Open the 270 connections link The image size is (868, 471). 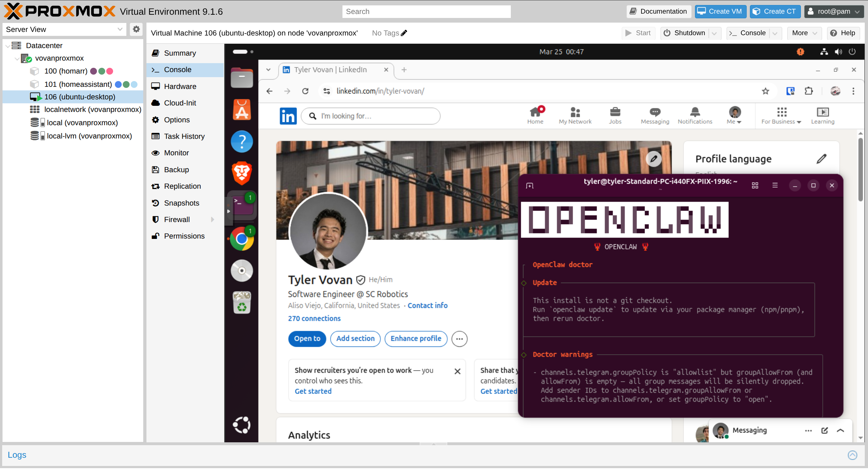coord(314,318)
